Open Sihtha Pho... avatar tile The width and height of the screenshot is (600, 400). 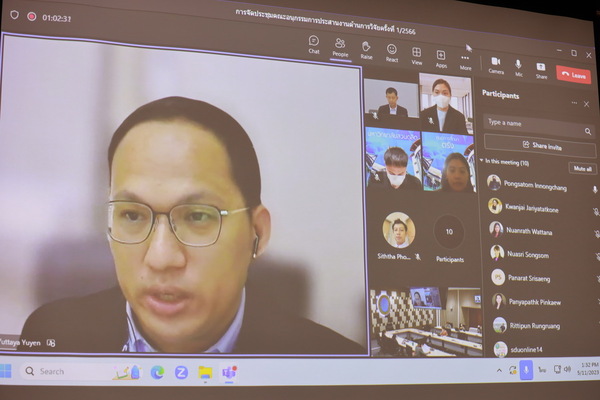pyautogui.click(x=399, y=235)
